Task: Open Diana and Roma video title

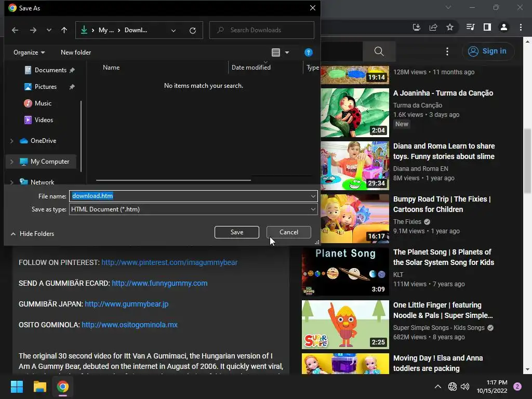Action: pos(444,151)
